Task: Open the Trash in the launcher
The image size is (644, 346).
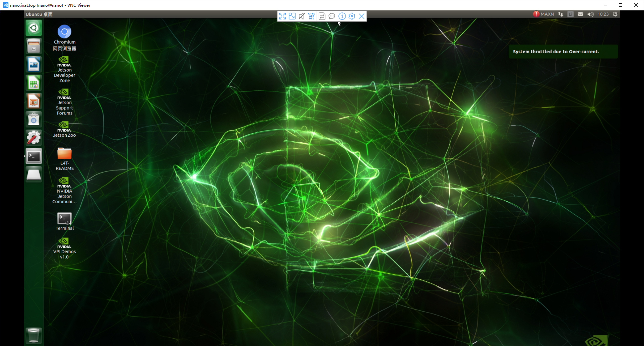Action: [34, 336]
